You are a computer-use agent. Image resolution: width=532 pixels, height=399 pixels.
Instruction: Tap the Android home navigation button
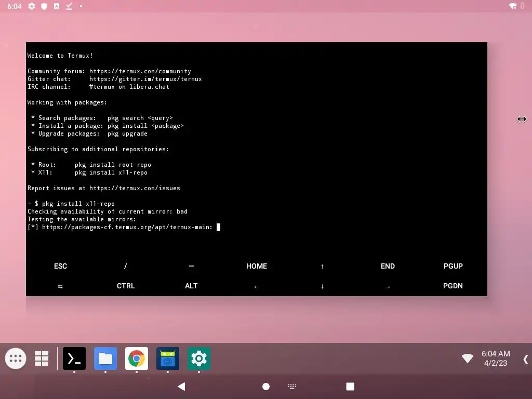point(266,387)
